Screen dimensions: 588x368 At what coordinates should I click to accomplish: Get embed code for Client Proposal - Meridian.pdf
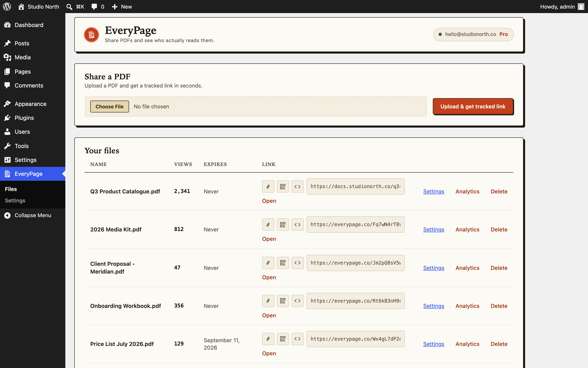pyautogui.click(x=298, y=263)
